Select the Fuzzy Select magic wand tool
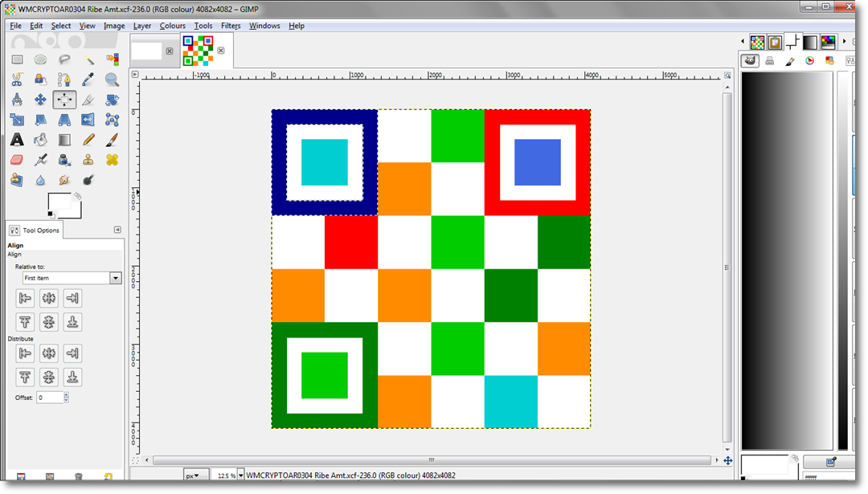Image resolution: width=868 pixels, height=494 pixels. (88, 59)
